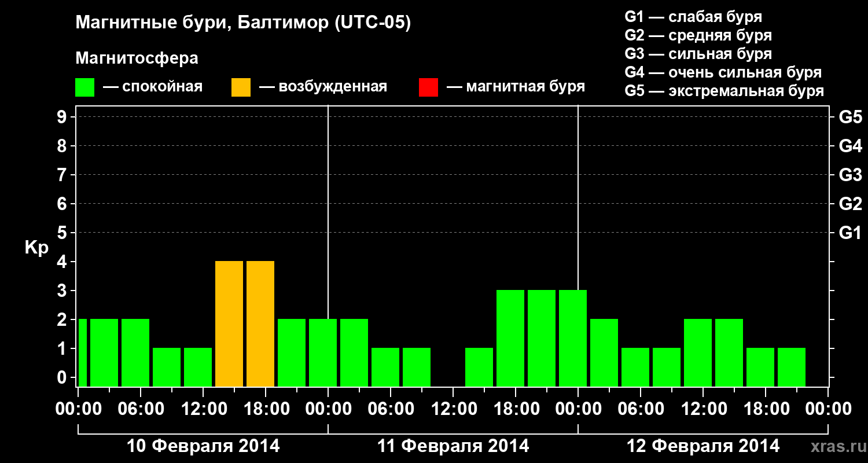Select the title 'Магнитные бури, Балтимор (UTC-05)'

point(243,24)
